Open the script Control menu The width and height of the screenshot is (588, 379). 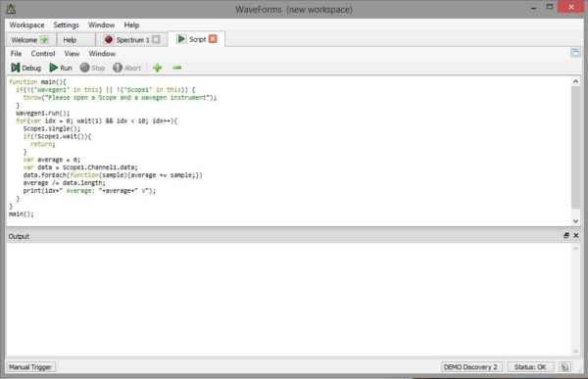[x=43, y=54]
